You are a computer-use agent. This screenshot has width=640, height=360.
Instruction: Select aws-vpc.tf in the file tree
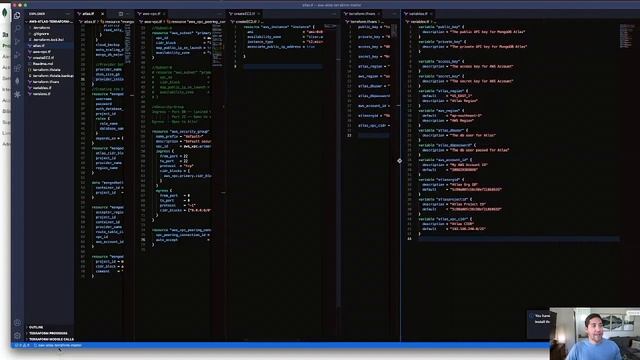[49, 52]
